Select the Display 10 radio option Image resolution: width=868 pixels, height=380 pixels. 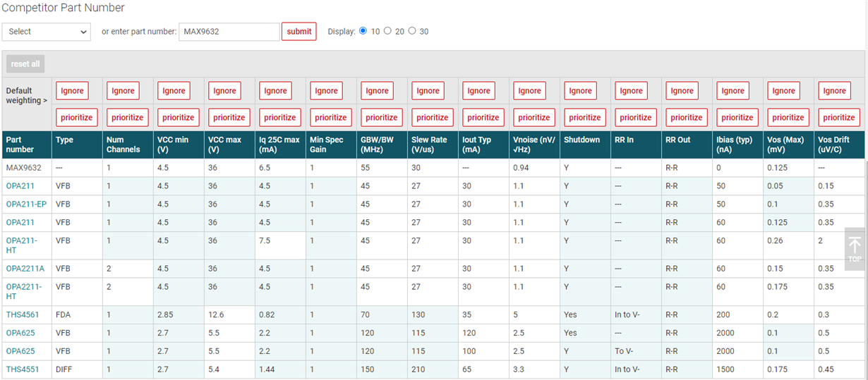[x=363, y=31]
